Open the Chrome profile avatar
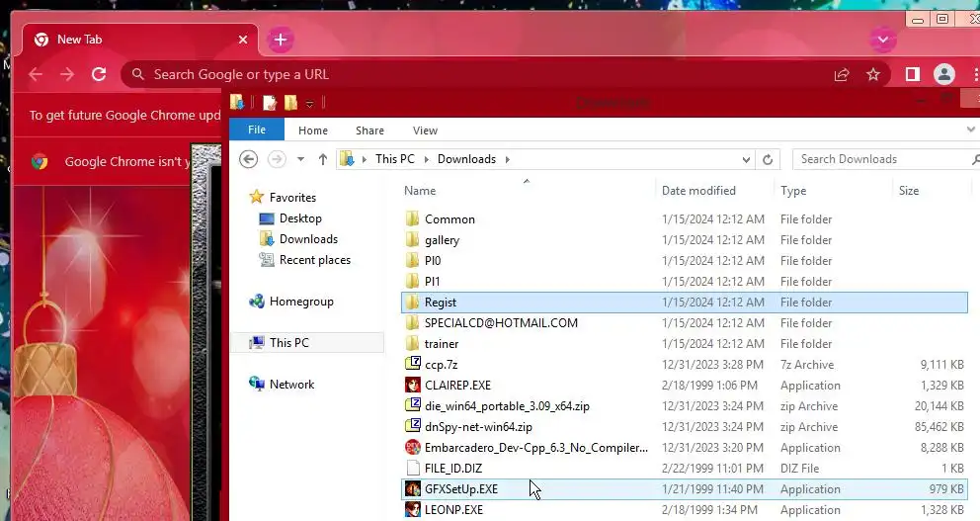The image size is (980, 521). coord(944,74)
